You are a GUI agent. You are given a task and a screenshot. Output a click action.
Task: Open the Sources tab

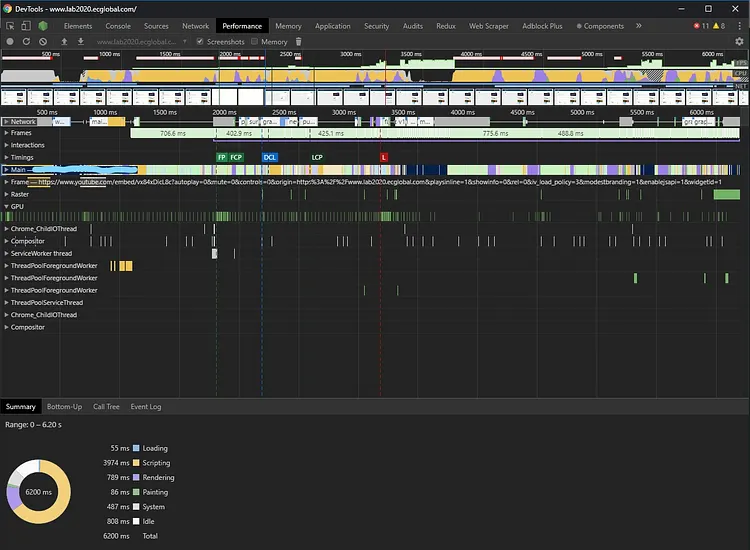point(156,26)
